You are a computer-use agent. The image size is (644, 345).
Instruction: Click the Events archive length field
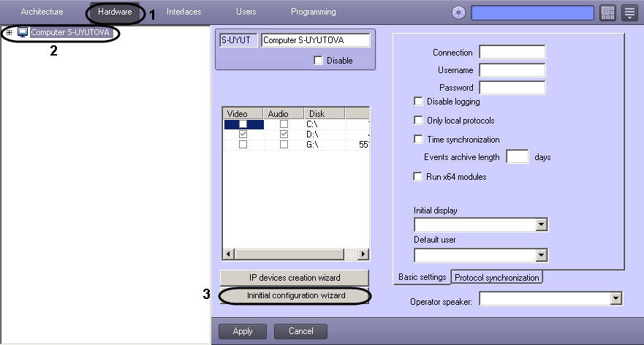point(517,157)
